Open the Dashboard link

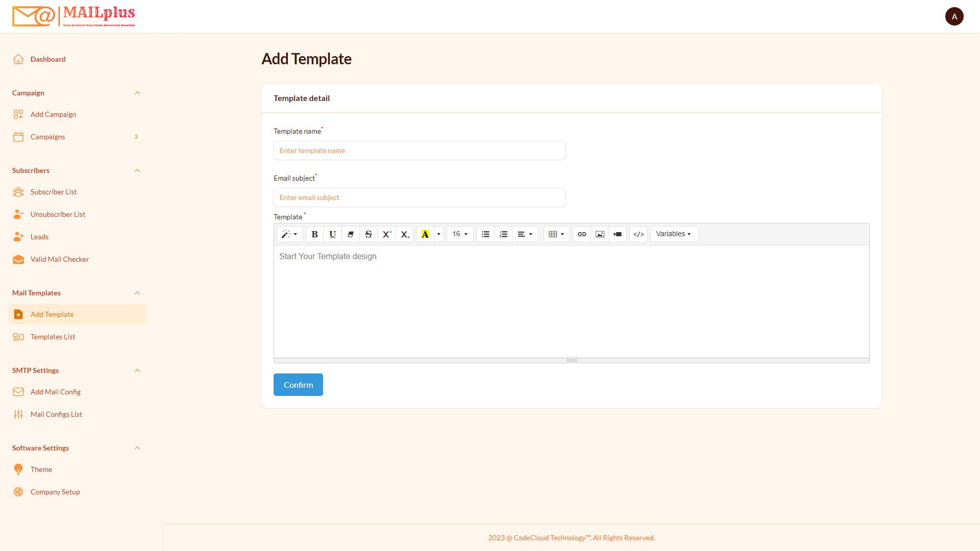click(48, 59)
